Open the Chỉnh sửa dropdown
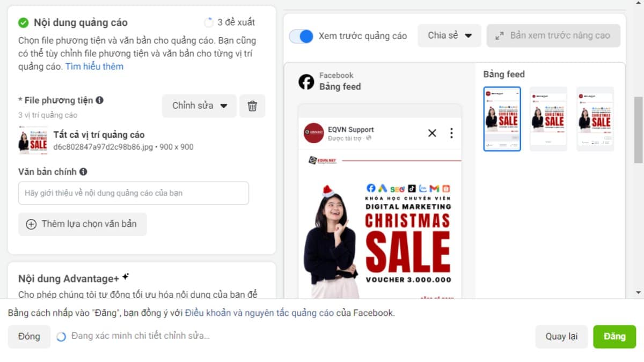Viewport: 644px width, 362px height. click(x=199, y=106)
